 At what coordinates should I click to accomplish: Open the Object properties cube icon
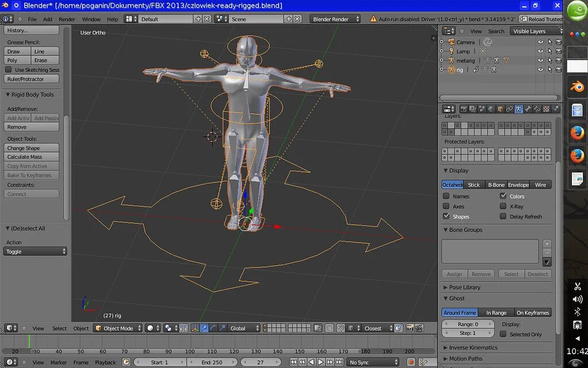(500, 109)
